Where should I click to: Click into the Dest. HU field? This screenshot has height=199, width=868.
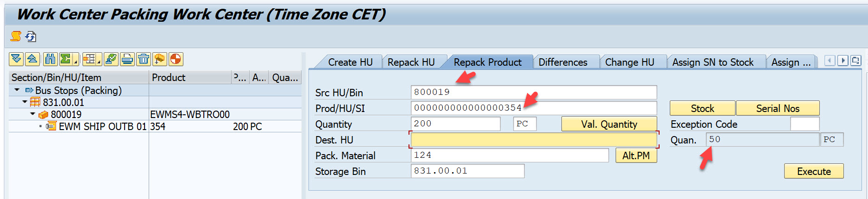point(533,140)
